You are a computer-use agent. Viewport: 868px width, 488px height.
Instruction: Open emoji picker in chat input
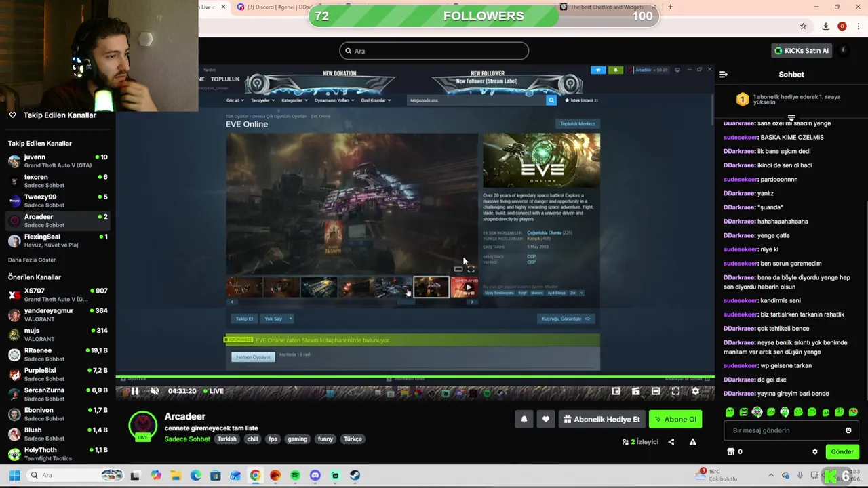pos(848,430)
